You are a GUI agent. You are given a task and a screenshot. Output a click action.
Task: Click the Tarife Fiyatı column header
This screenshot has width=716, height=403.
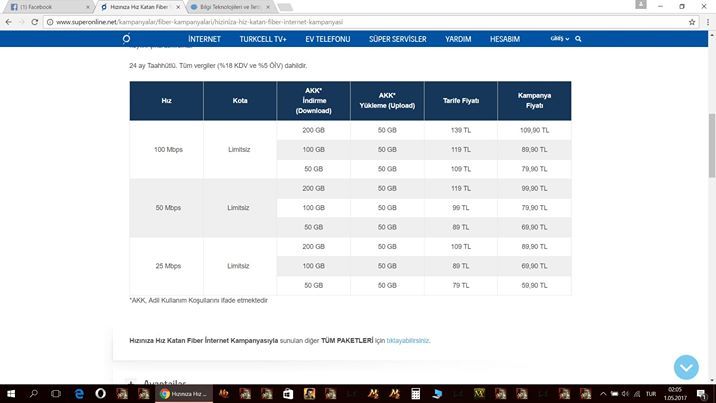[x=461, y=100]
